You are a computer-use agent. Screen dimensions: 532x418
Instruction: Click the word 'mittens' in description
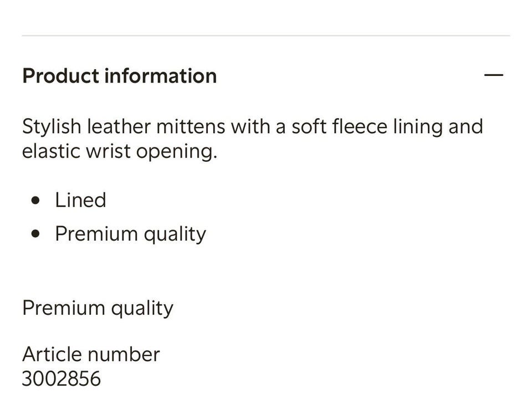coord(191,126)
